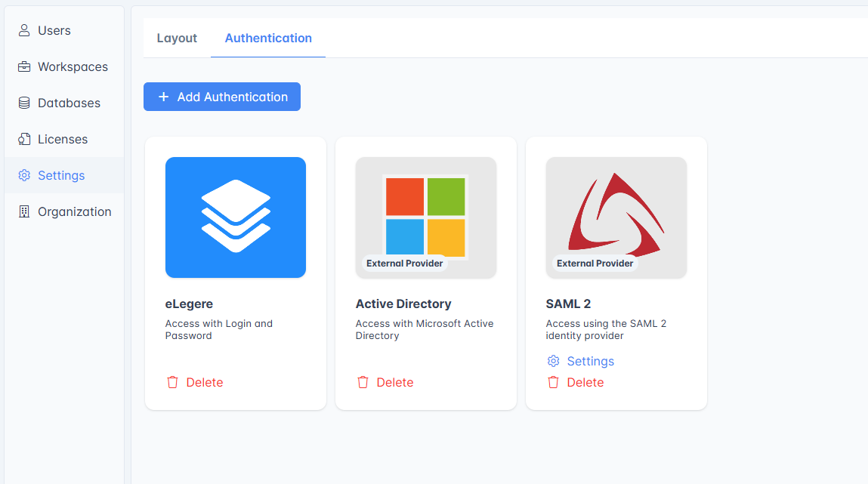Select Settings in the sidebar
This screenshot has width=868, height=484.
pos(64,175)
